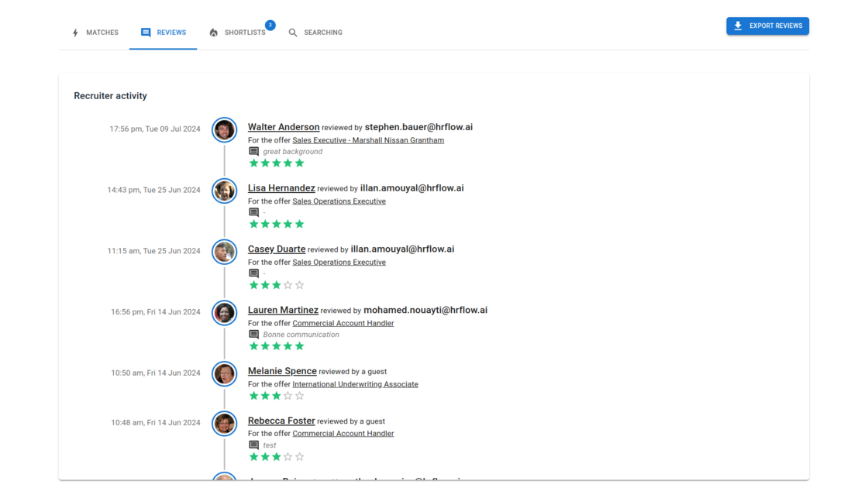Click the comment icon beside 'great background'

[x=253, y=151]
